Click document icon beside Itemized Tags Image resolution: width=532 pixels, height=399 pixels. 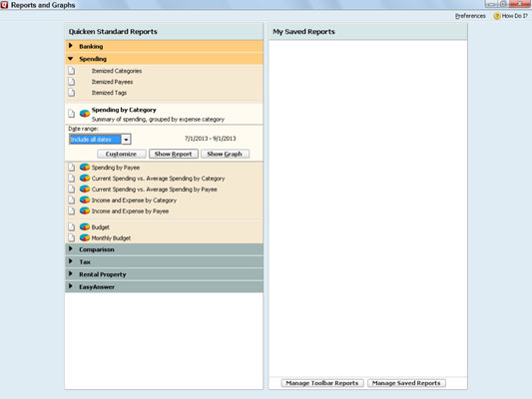71,92
